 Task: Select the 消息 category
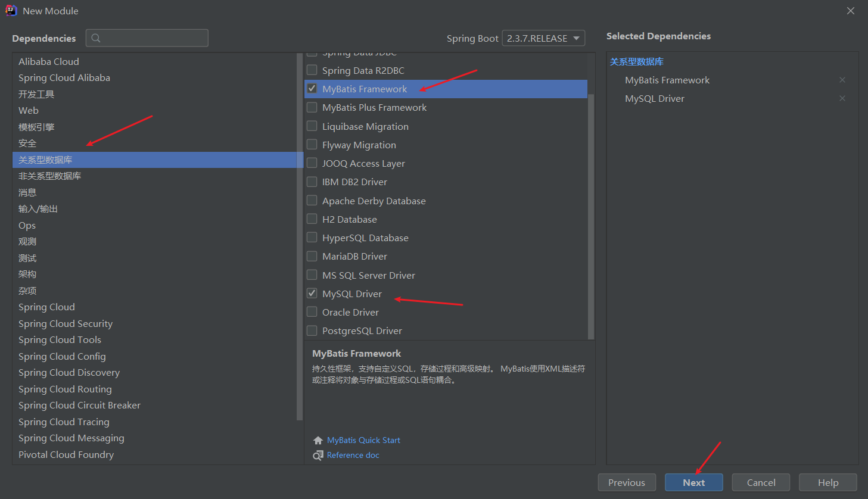154,192
